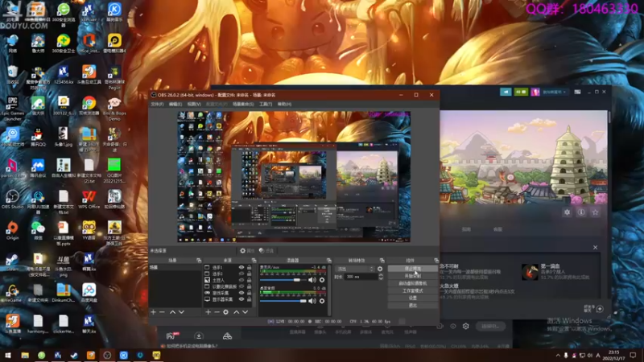Open mixer settings gear for 桌面音频
This screenshot has height=362, width=644.
[x=322, y=301]
